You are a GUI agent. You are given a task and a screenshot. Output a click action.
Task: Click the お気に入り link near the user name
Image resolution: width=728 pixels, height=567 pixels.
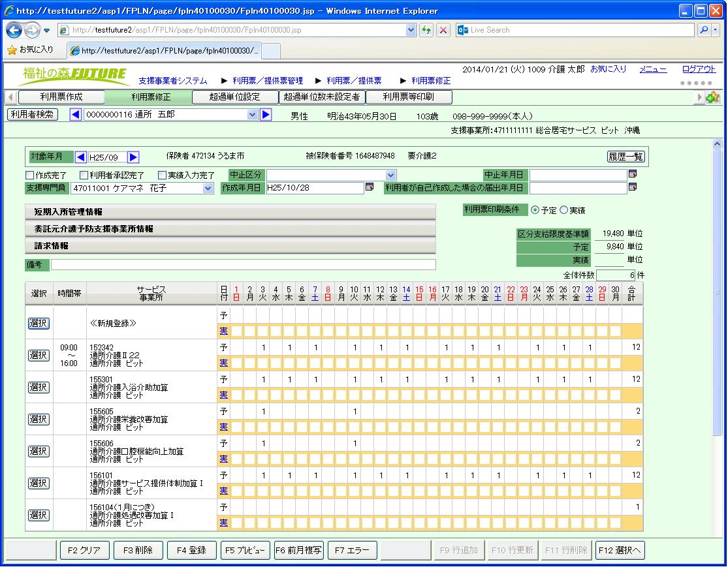(609, 69)
